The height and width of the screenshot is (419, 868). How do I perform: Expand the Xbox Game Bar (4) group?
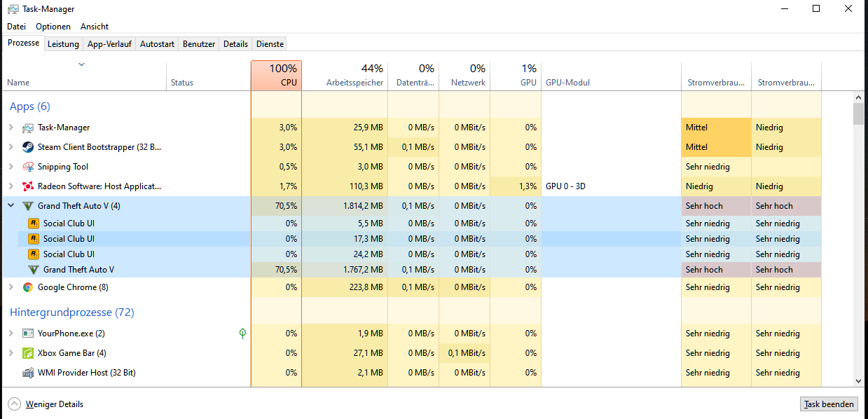click(11, 353)
